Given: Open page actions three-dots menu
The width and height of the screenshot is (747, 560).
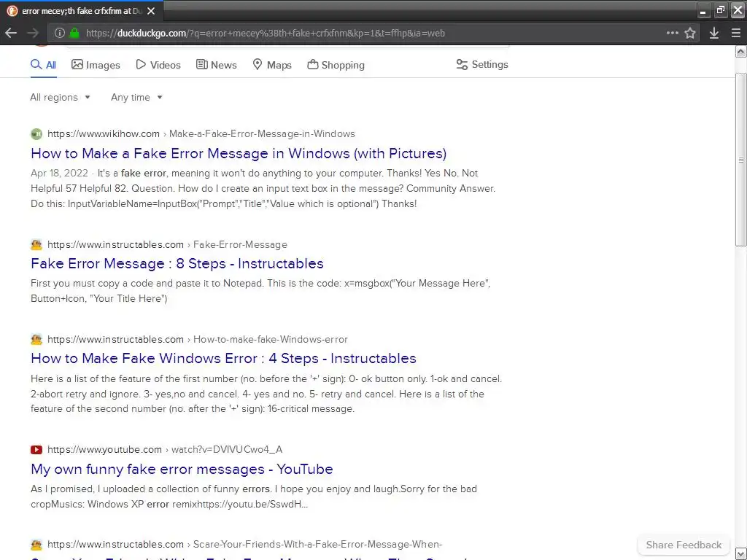Looking at the screenshot, I should coord(672,33).
